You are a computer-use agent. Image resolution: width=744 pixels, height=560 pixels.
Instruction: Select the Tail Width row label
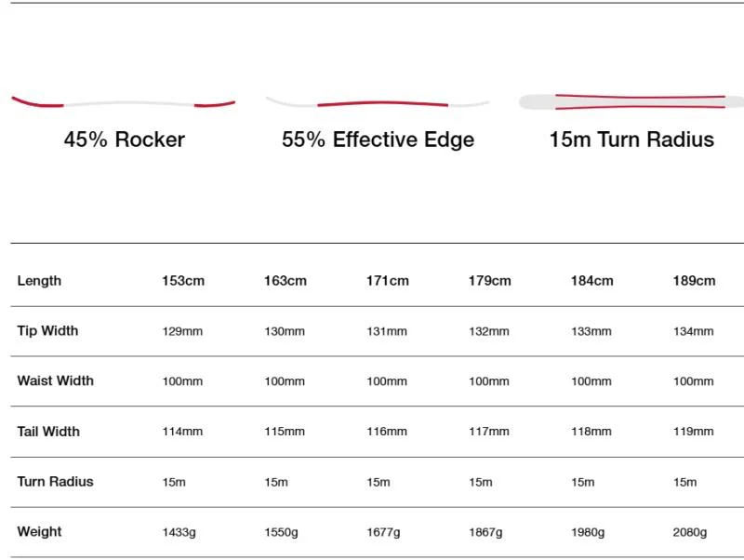48,432
